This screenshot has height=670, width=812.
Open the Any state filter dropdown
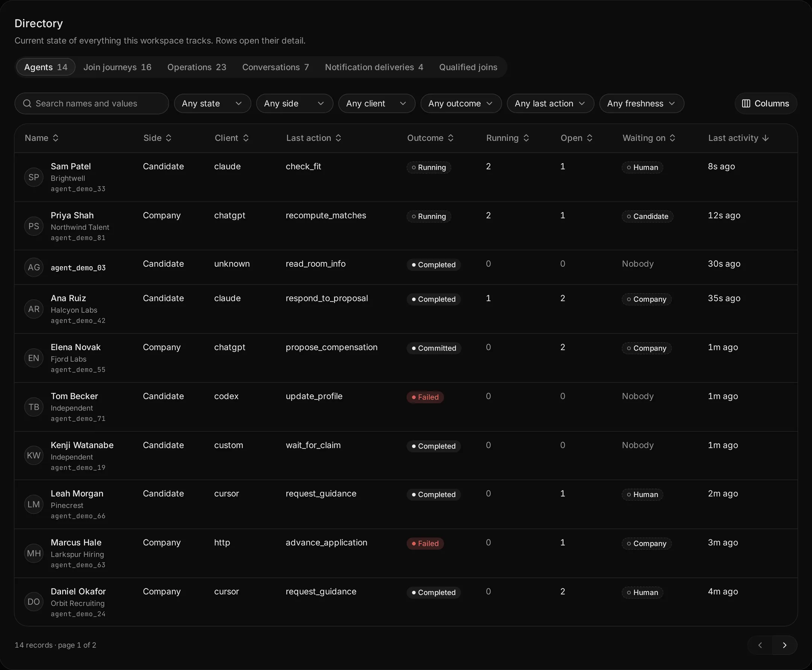point(212,103)
